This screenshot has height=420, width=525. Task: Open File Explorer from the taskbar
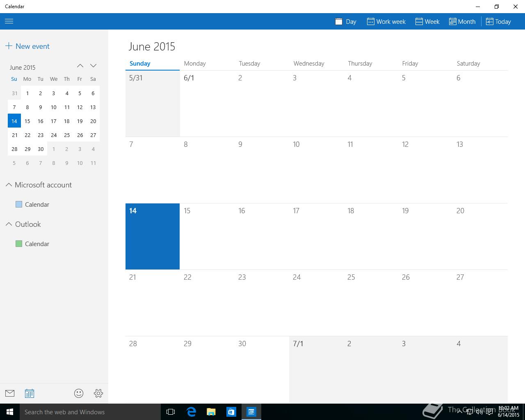pos(211,412)
